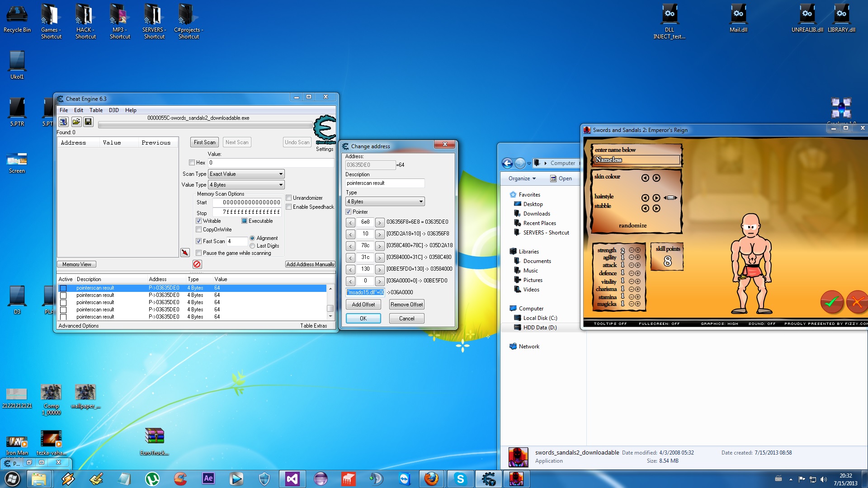Screen dimensions: 868x488
Task: Open the Table menu
Action: coord(96,110)
